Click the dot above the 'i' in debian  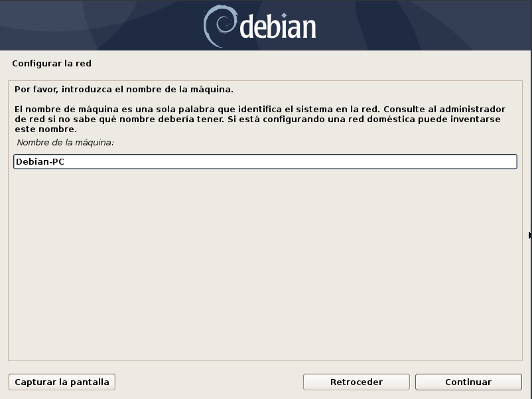(284, 15)
